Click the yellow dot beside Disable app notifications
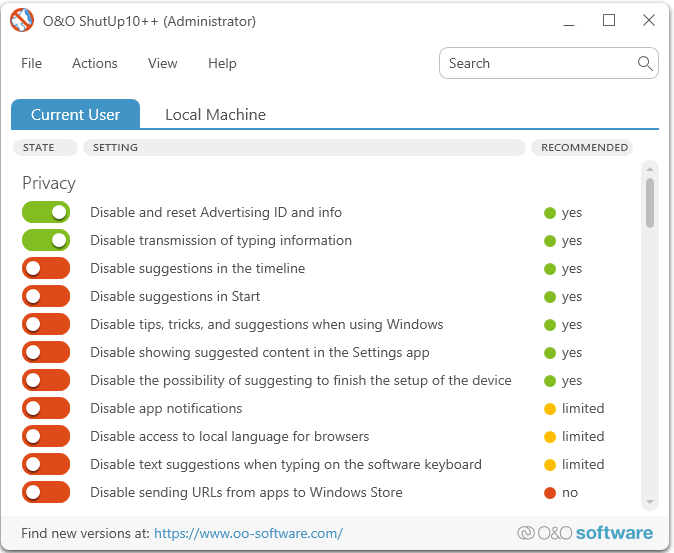Screen dimensions: 674x553 click(x=550, y=409)
